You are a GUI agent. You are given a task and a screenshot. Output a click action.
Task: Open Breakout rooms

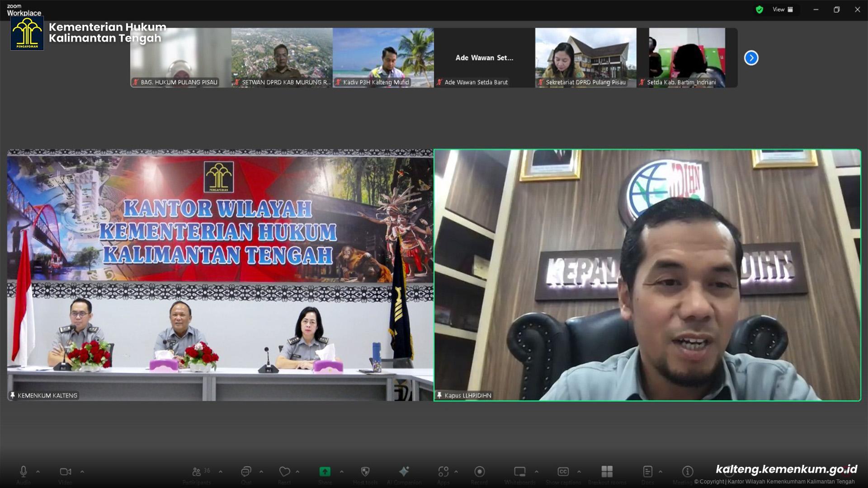point(607,472)
